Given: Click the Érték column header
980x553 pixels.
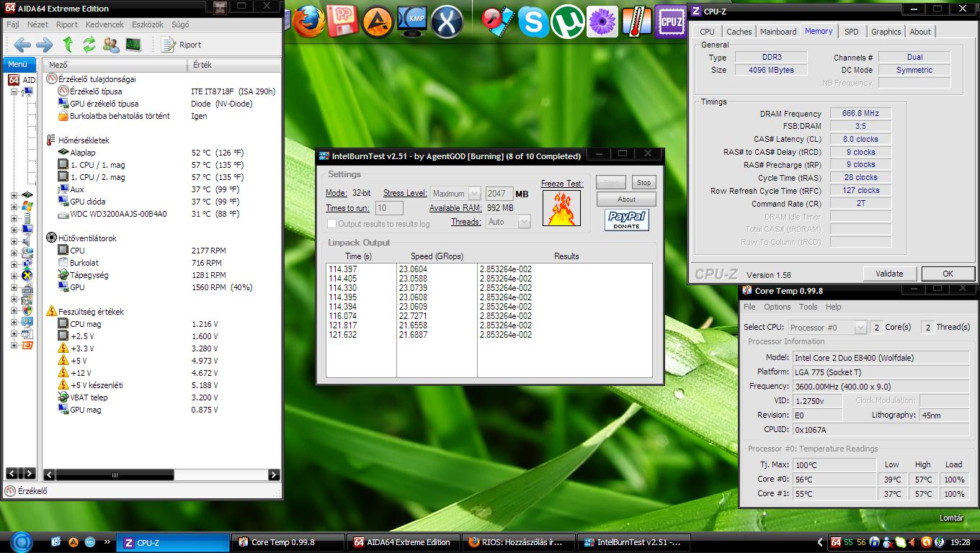Looking at the screenshot, I should point(234,65).
